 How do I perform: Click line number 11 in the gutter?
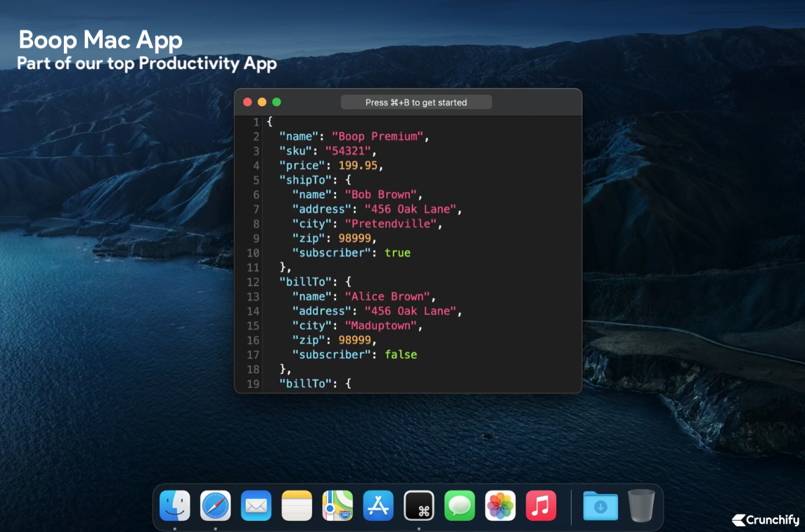coord(253,267)
